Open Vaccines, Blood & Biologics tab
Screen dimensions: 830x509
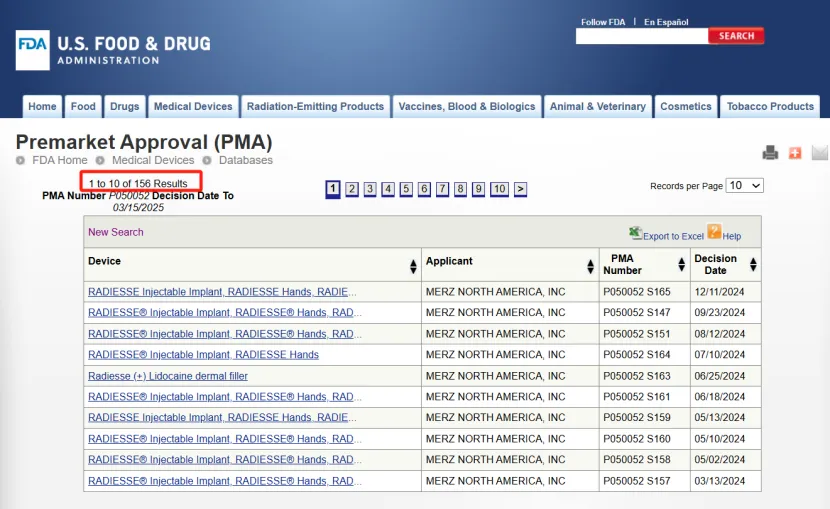[x=467, y=106]
